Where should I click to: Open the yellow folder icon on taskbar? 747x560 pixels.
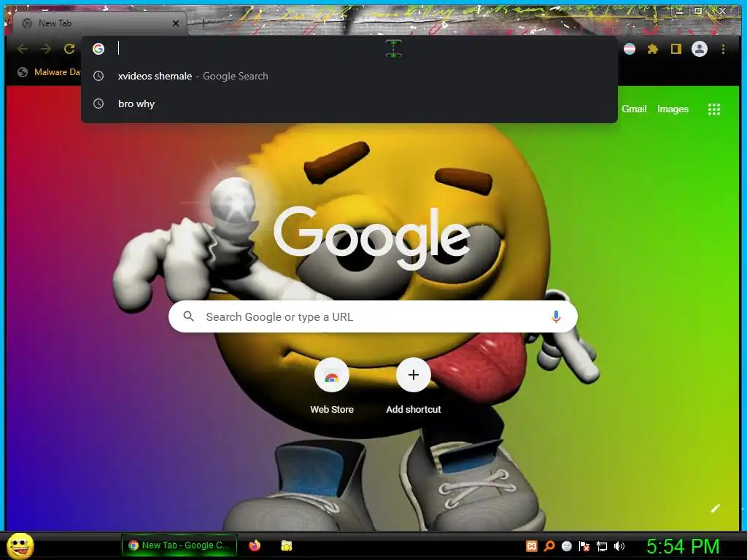286,545
